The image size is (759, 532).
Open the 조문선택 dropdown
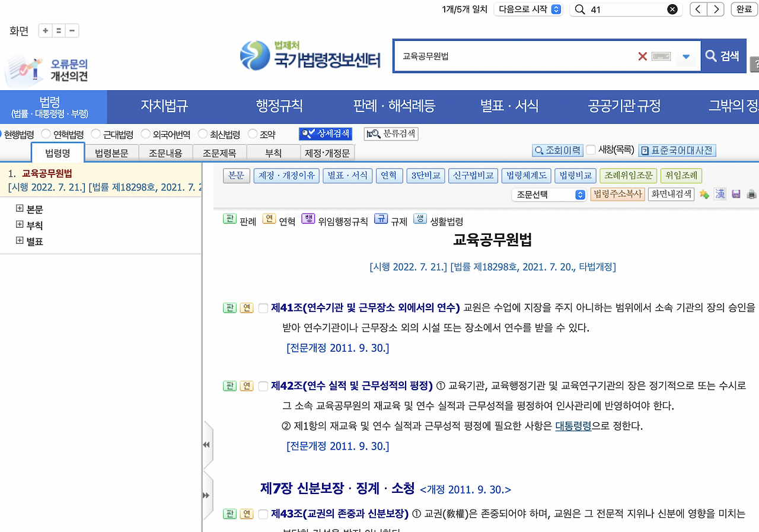pos(548,195)
